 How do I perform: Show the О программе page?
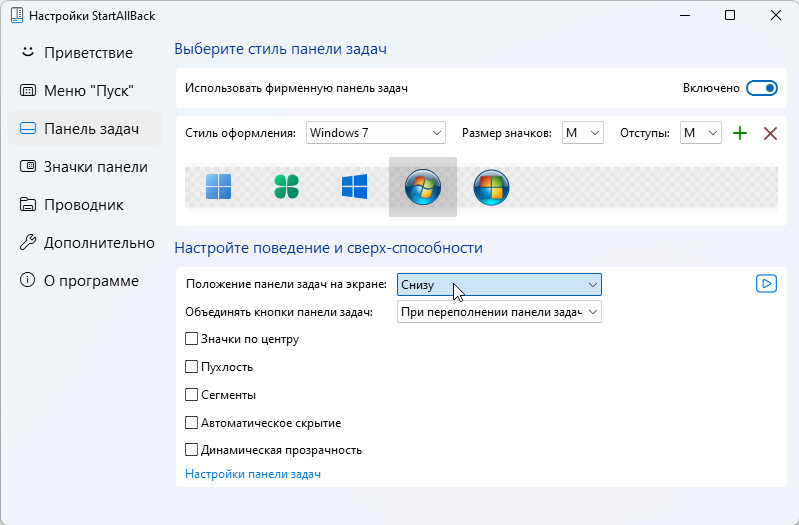pos(85,280)
